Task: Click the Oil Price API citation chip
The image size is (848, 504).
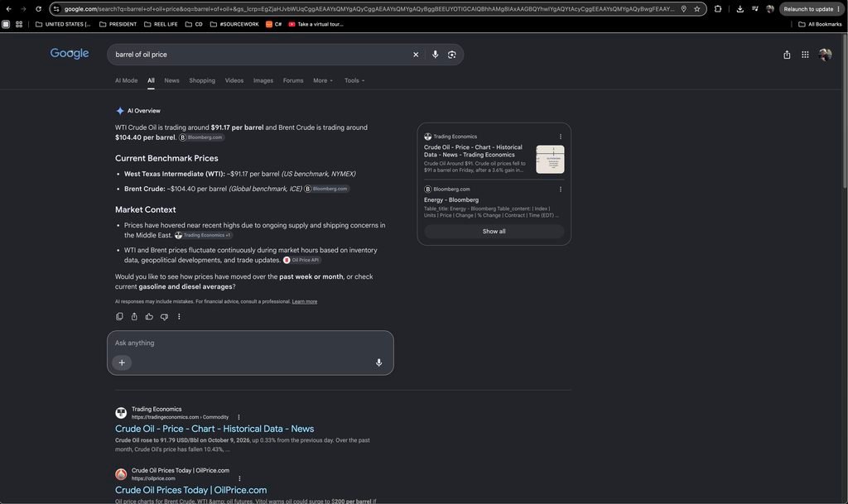Action: click(x=301, y=260)
